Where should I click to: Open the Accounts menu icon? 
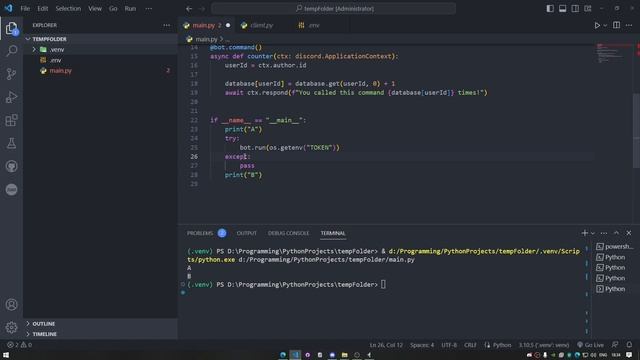tap(11, 304)
